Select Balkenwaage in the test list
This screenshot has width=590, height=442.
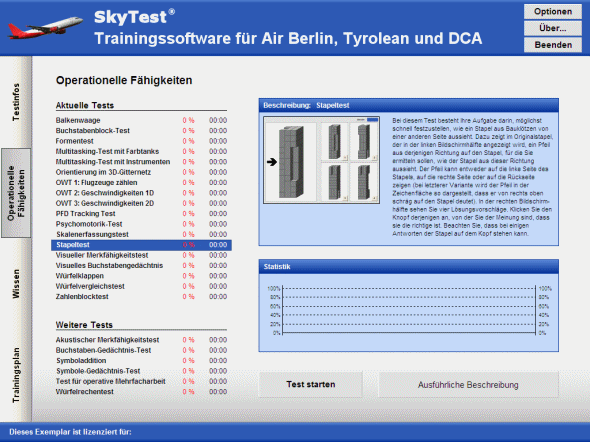[141, 120]
